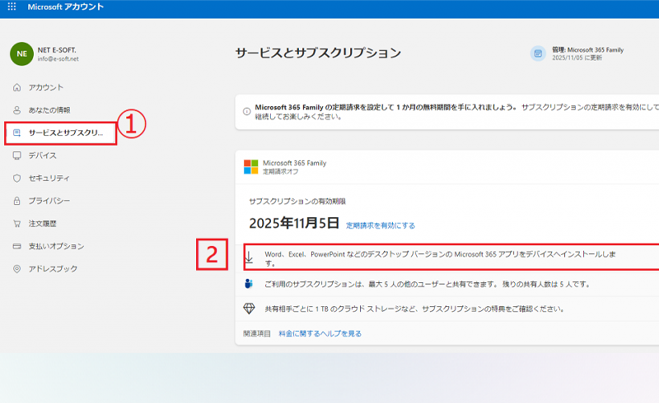659x403 pixels.
Task: Open the app launcher grid icon
Action: (x=12, y=7)
